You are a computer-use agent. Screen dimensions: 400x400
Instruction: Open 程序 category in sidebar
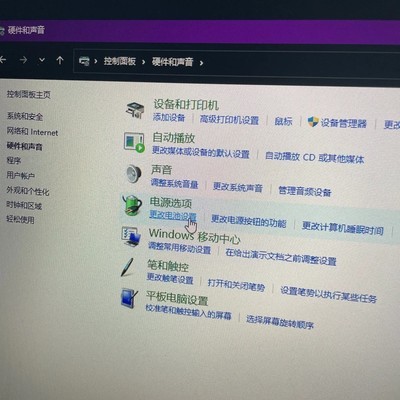coord(14,161)
